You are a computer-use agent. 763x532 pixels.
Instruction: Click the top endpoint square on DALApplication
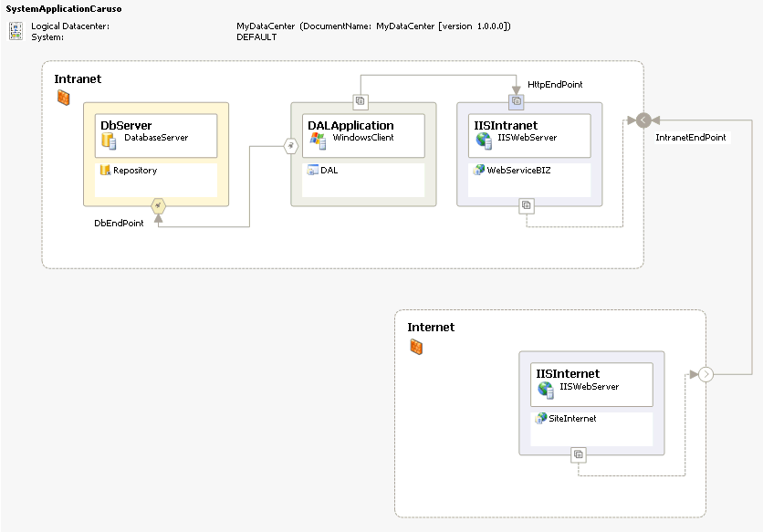pos(361,101)
